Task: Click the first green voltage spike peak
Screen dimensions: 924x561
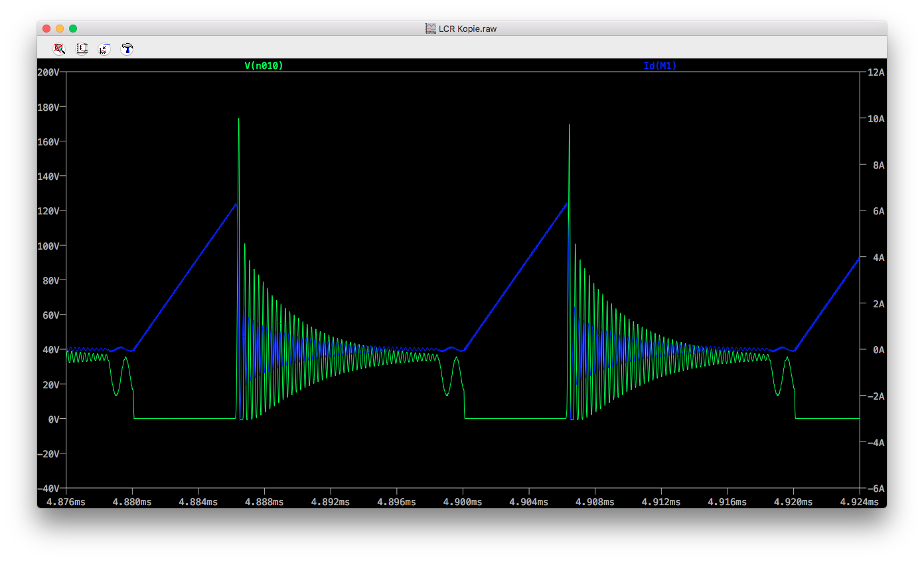Action: point(239,120)
